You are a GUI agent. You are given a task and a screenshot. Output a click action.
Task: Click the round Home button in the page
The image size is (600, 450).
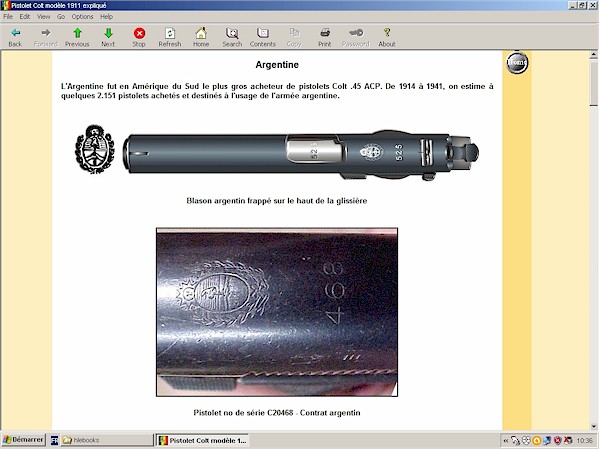tap(517, 63)
